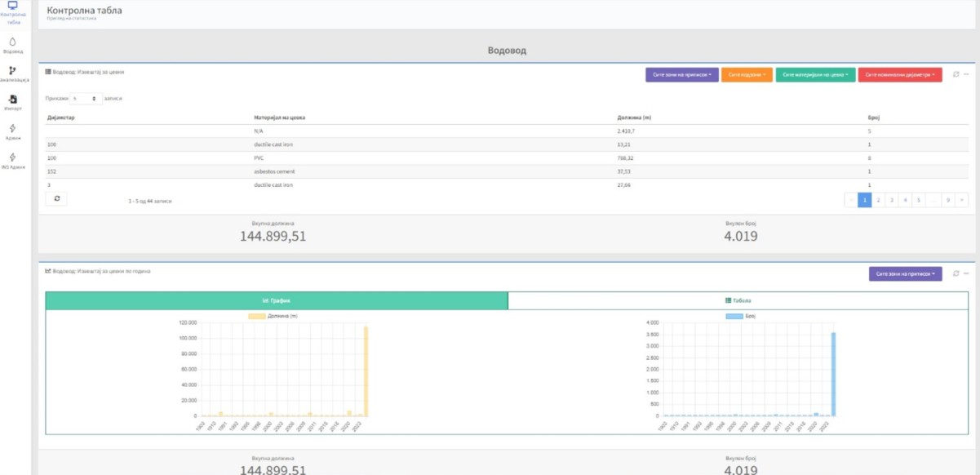This screenshot has height=475, width=980.
Task: Refresh the pipe report table below rows
Action: (56, 199)
